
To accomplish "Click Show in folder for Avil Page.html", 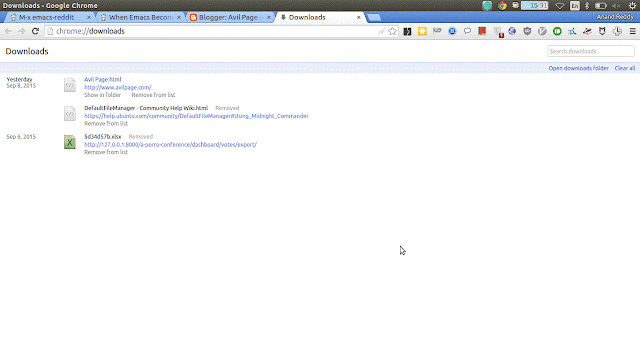I will (x=102, y=95).
